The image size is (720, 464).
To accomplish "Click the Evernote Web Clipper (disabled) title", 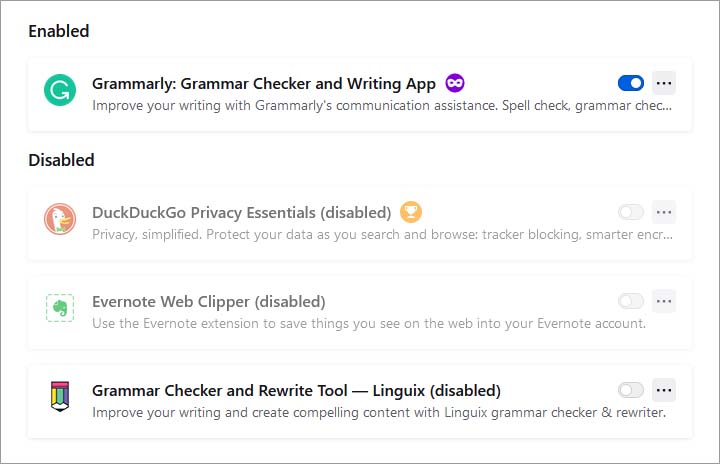I will [x=208, y=301].
